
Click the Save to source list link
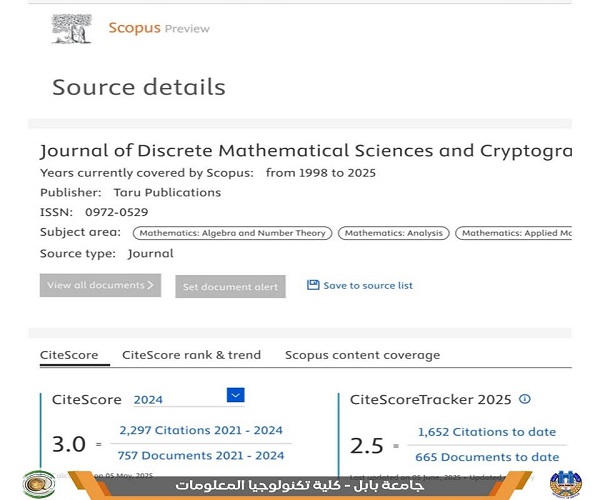click(x=368, y=285)
